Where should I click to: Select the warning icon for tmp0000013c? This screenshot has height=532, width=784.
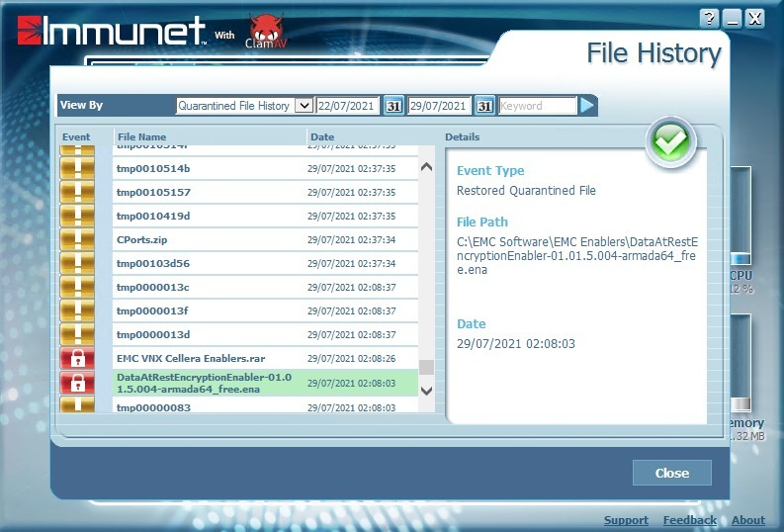pyautogui.click(x=77, y=287)
